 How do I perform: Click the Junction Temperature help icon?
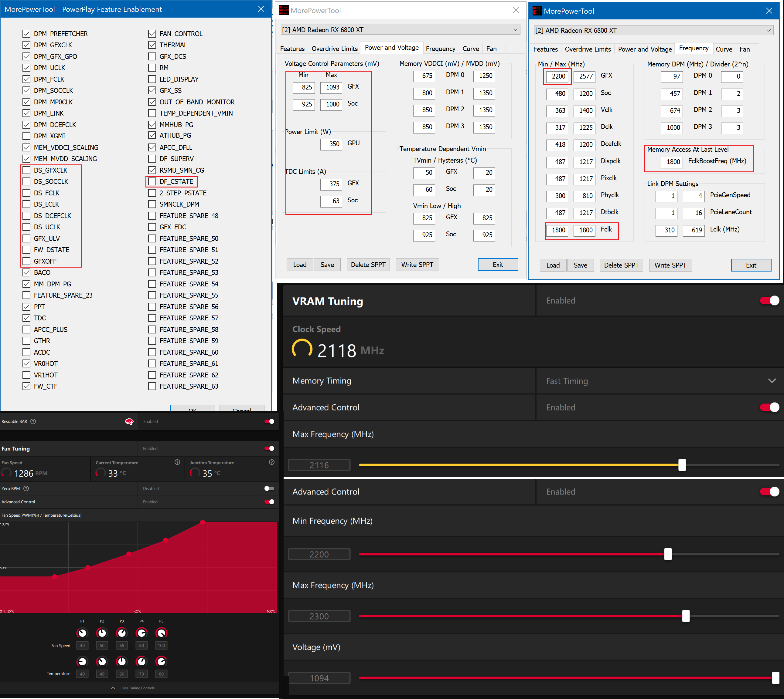(272, 462)
